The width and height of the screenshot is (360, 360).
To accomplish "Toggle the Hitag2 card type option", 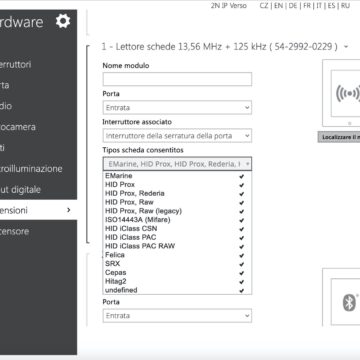I will coord(177,281).
